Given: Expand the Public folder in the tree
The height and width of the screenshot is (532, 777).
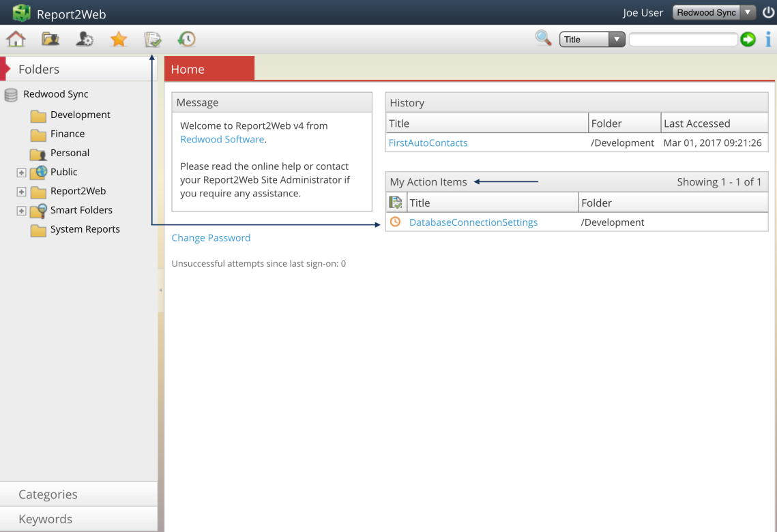Looking at the screenshot, I should click(x=21, y=172).
